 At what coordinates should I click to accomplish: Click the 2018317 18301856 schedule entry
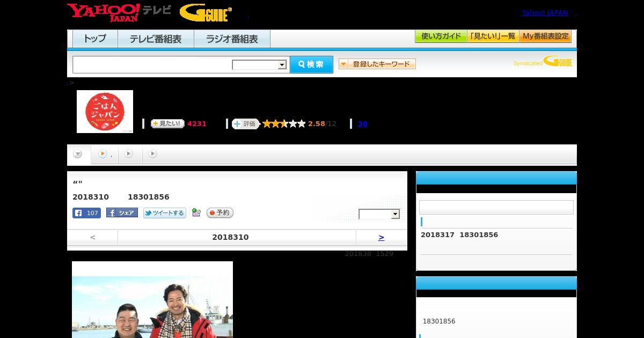(x=459, y=235)
